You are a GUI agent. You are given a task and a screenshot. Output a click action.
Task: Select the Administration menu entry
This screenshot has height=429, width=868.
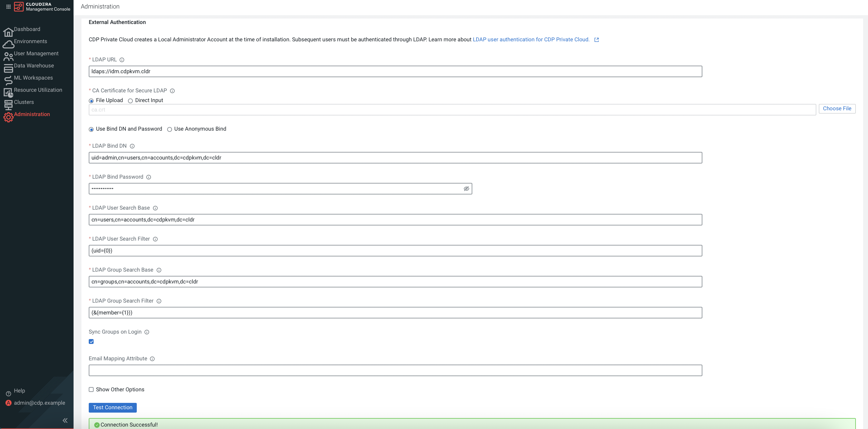tap(32, 114)
